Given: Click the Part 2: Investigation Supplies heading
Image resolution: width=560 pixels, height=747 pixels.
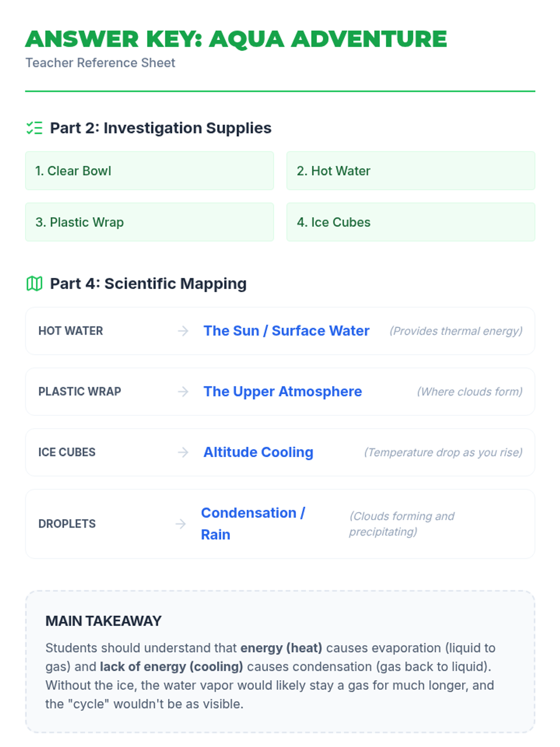Looking at the screenshot, I should [x=161, y=128].
